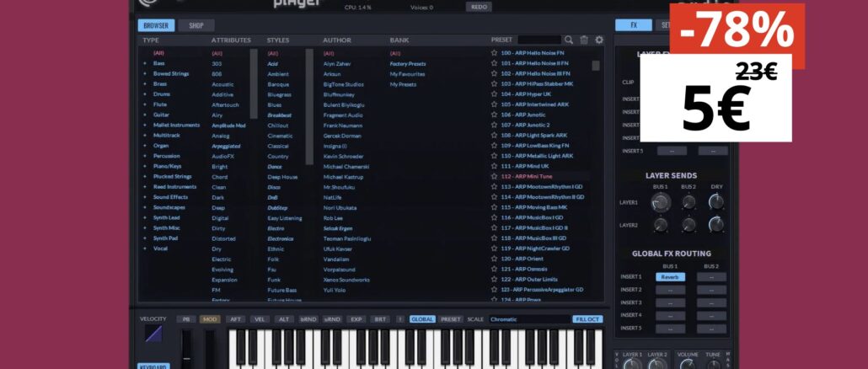868x369 pixels.
Task: Favorite preset 111 - ARP Mind UK
Action: click(494, 166)
